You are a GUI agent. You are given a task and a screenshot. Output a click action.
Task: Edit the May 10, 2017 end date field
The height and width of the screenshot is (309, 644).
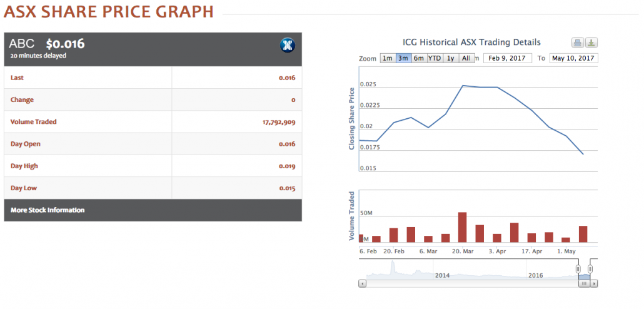(573, 58)
